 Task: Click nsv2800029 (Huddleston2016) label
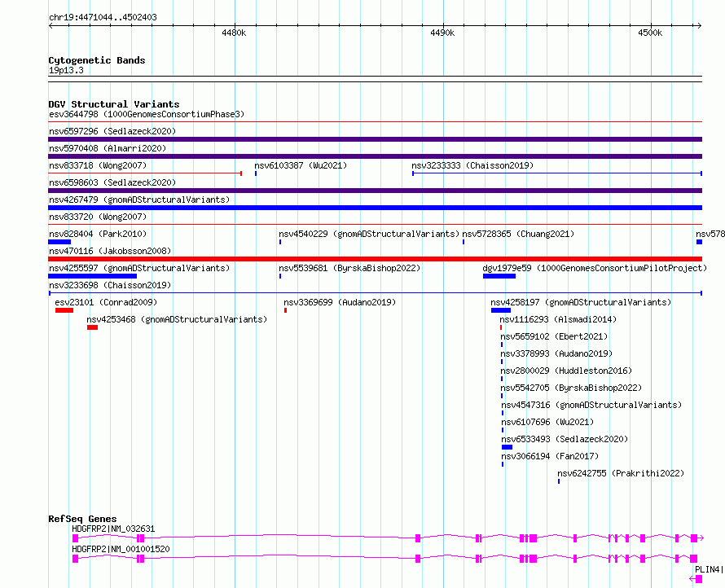[566, 371]
